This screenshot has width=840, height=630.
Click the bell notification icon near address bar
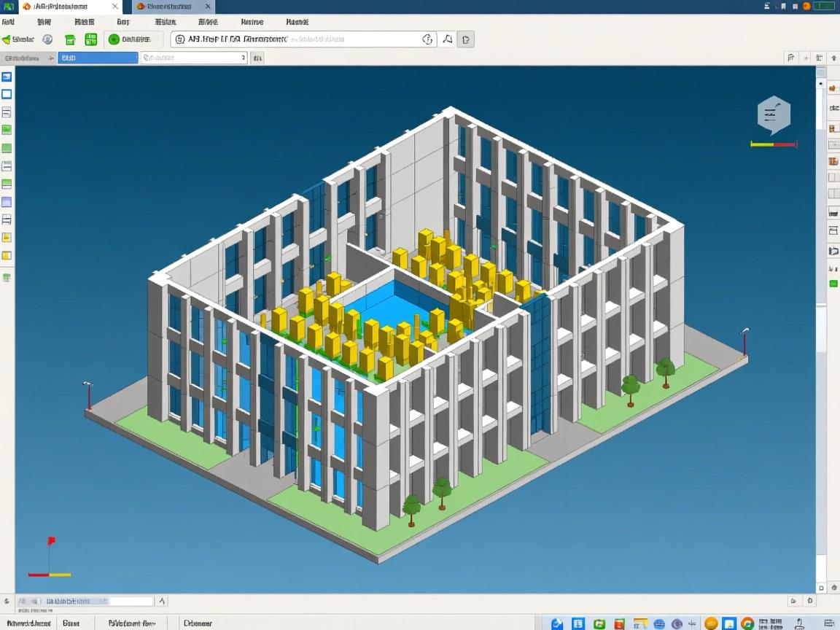tap(448, 39)
